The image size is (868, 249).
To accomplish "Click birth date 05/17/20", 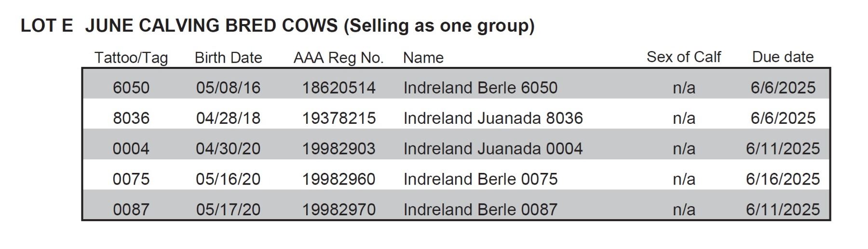I will pos(228,210).
